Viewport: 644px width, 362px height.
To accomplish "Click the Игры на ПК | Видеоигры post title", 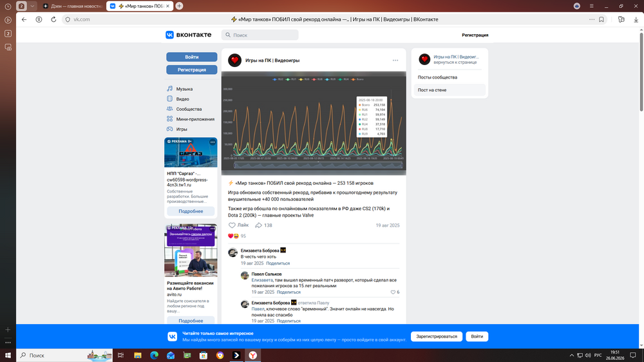I will (272, 61).
